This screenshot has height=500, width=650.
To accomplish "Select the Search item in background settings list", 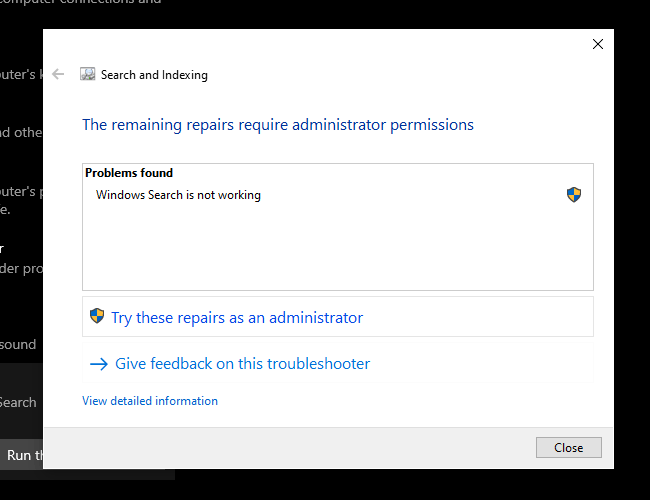I will click(x=18, y=402).
